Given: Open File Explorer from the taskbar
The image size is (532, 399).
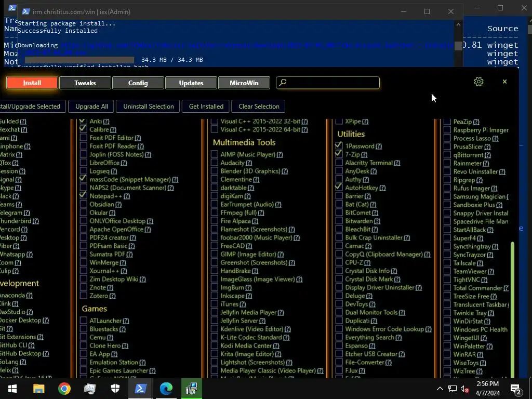Looking at the screenshot, I should click(x=38, y=389).
